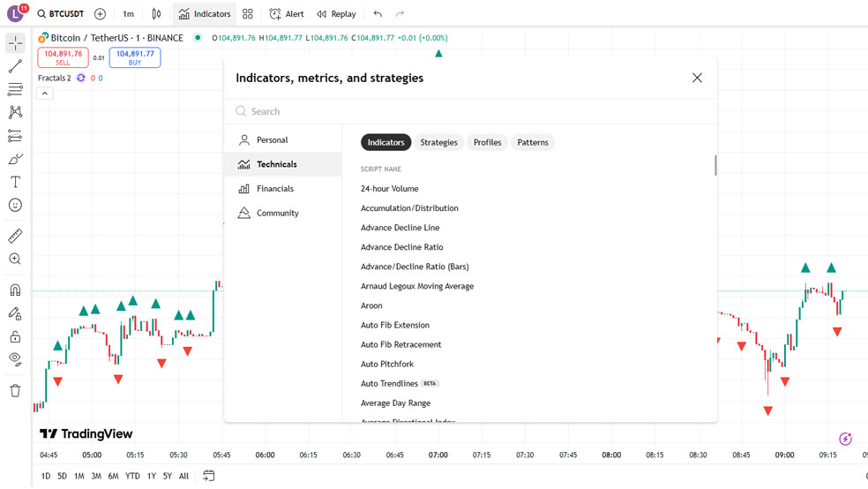The height and width of the screenshot is (489, 868).
Task: Select the ruler measure tool
Action: pos(16,236)
